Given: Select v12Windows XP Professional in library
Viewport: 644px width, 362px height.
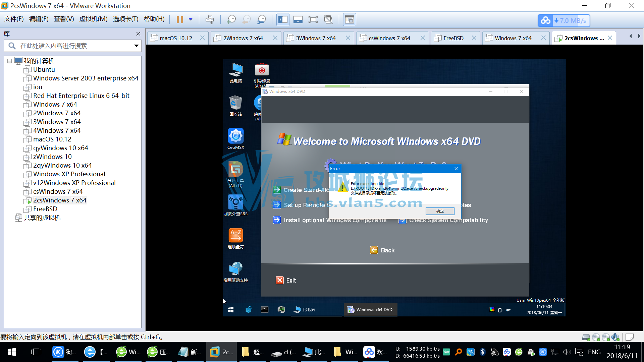Looking at the screenshot, I should pos(74,183).
